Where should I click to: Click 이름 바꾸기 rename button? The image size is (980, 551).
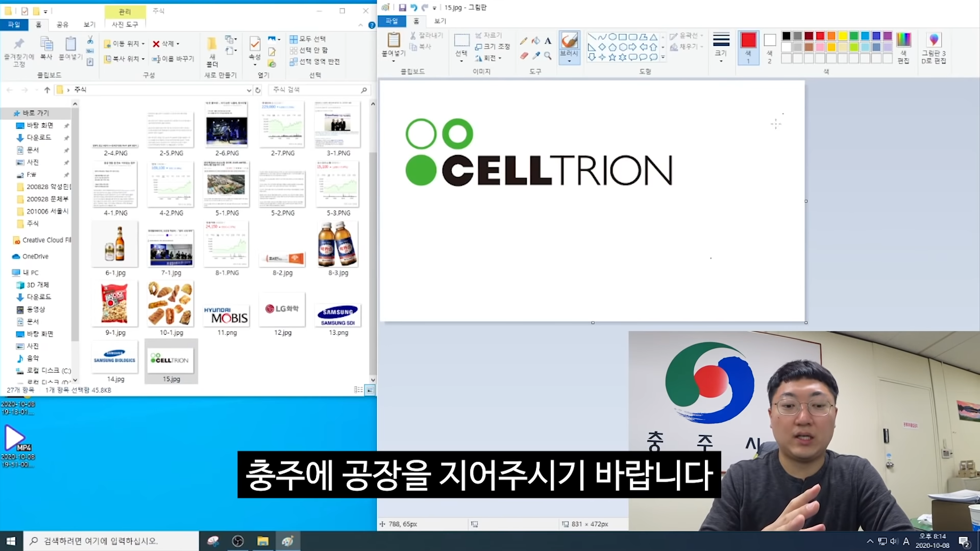pos(173,59)
